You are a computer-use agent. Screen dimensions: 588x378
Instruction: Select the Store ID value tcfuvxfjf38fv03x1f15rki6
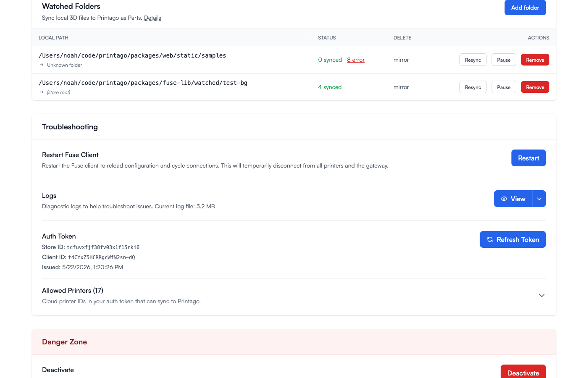pos(103,247)
